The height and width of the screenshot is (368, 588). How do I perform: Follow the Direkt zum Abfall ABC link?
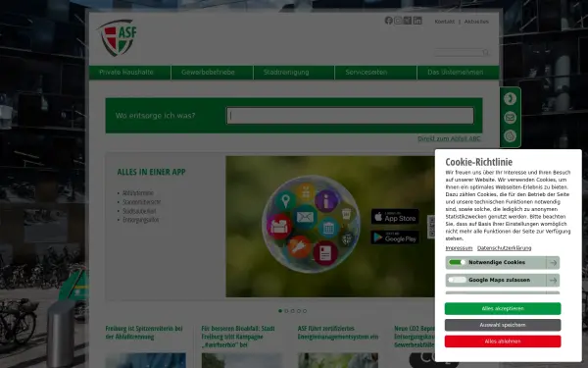pos(449,138)
